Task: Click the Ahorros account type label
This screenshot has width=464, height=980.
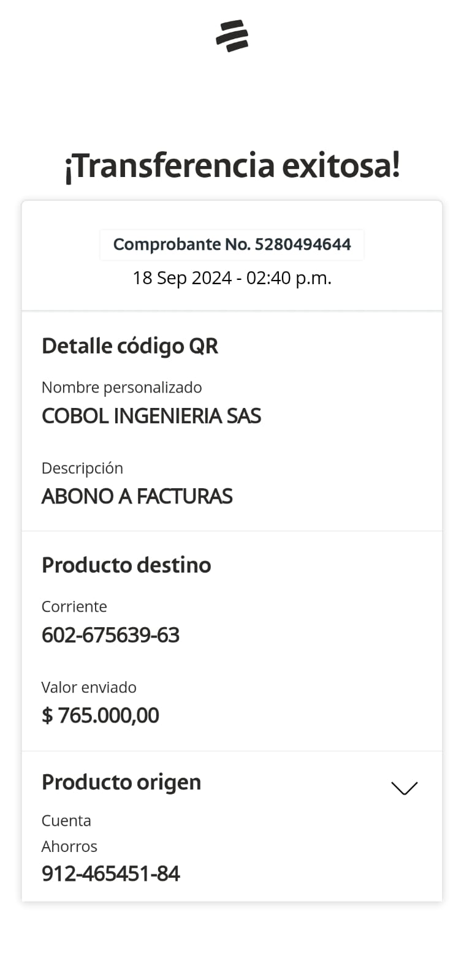Action: tap(69, 846)
